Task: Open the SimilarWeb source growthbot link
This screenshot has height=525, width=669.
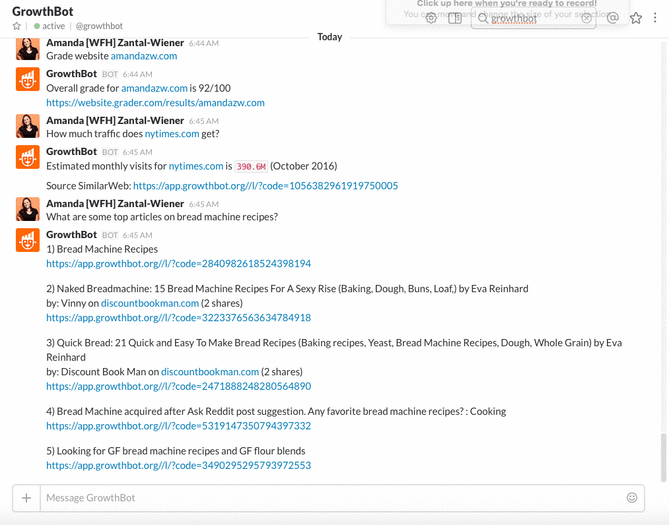Action: point(265,186)
